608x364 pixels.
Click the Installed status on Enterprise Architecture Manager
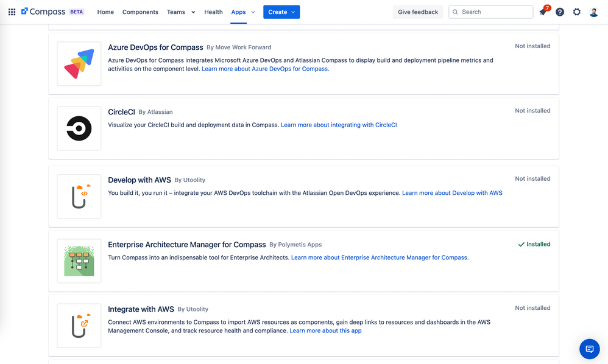(534, 244)
